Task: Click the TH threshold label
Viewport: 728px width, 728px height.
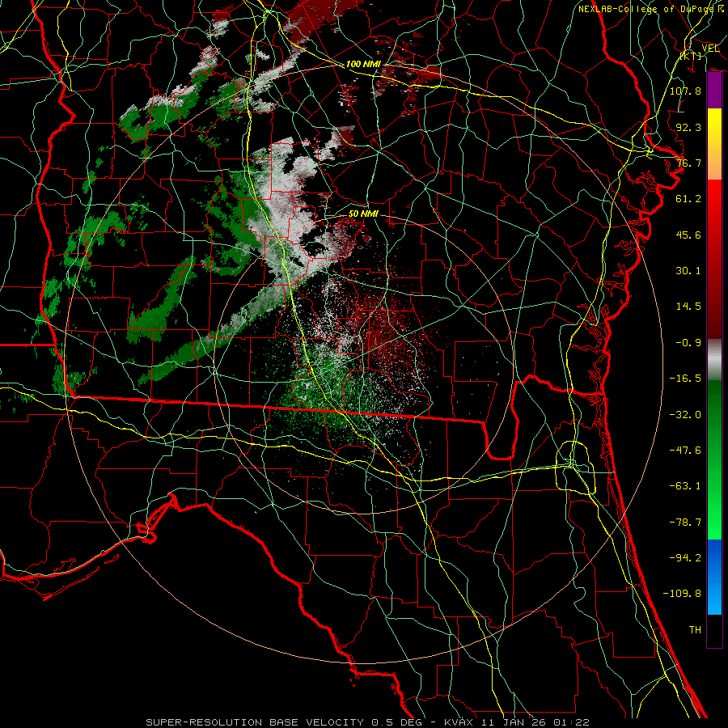Action: (x=695, y=630)
